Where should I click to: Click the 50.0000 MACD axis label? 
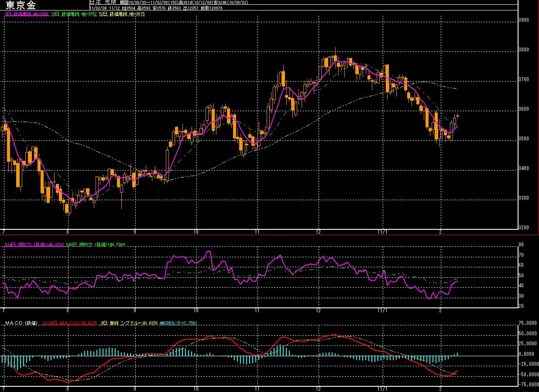tap(527, 334)
